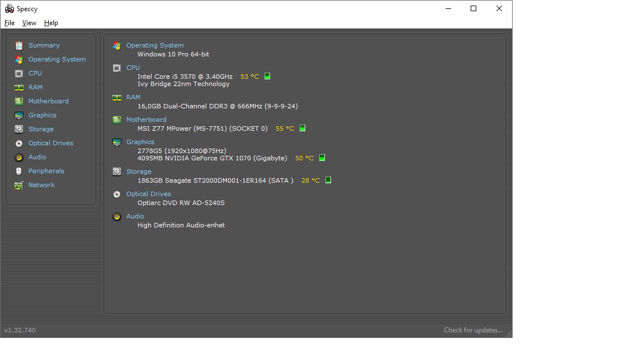Screen dimensions: 644x362
Task: Click the Summary clipboard icon in sidebar
Action: [19, 46]
